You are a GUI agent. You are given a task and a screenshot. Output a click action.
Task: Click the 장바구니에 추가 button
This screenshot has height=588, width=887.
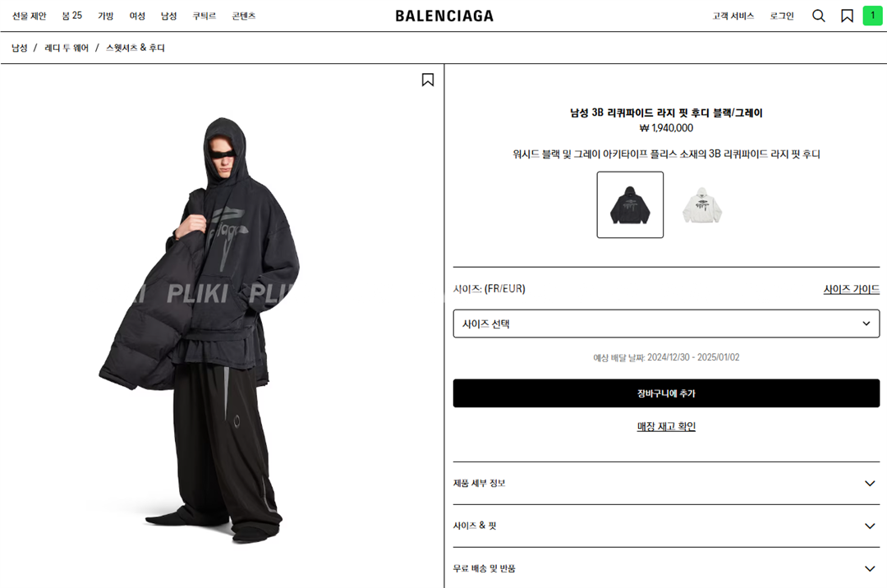(x=666, y=393)
